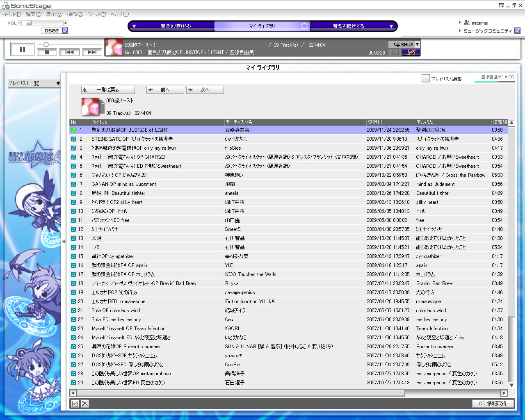Skip to the previous track
The height and width of the screenshot is (420, 525).
69,52
